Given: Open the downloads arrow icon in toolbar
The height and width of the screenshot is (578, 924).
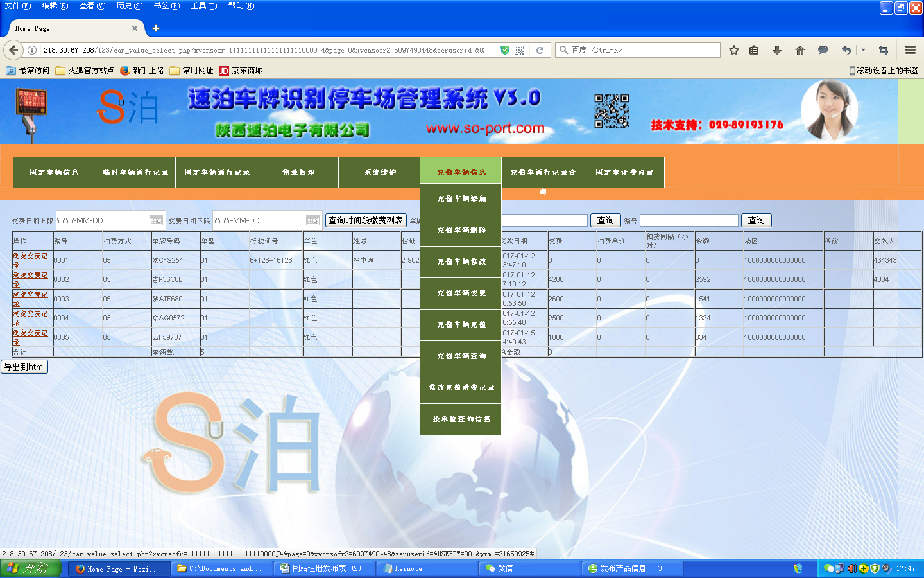Looking at the screenshot, I should (777, 50).
